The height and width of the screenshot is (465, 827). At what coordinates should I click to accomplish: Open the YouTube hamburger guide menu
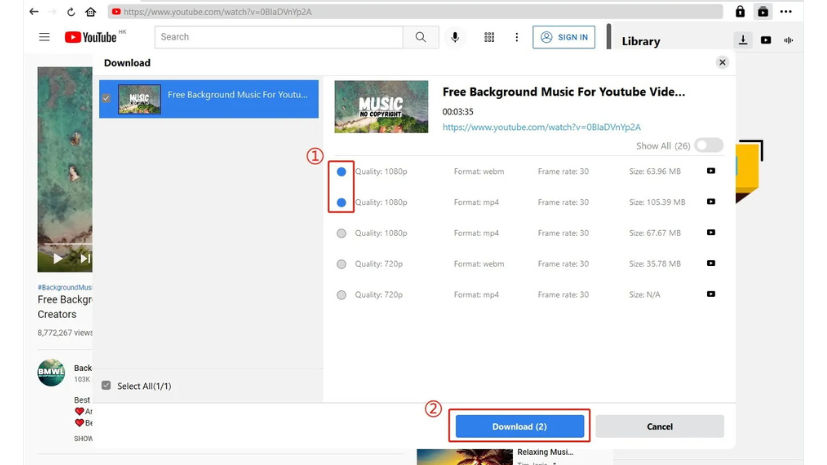[44, 37]
